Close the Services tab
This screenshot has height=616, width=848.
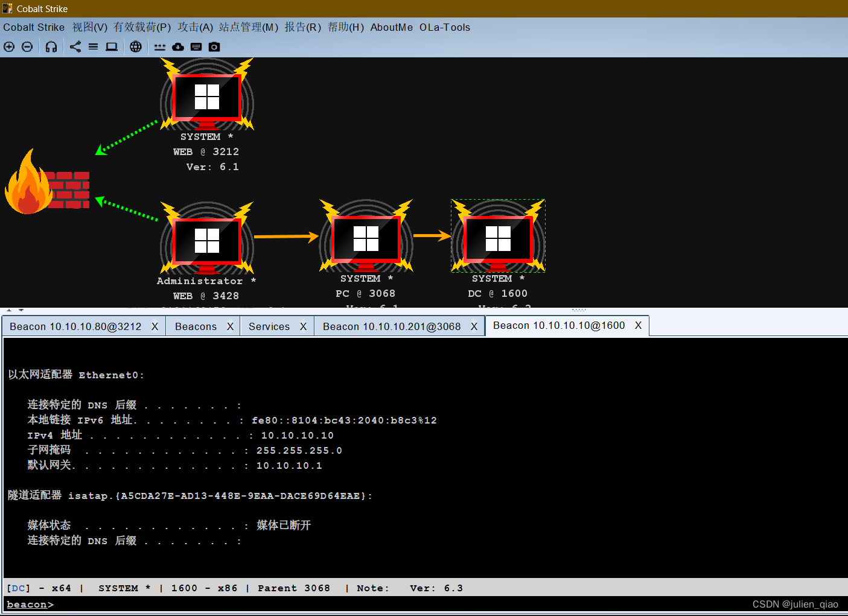[x=303, y=326]
